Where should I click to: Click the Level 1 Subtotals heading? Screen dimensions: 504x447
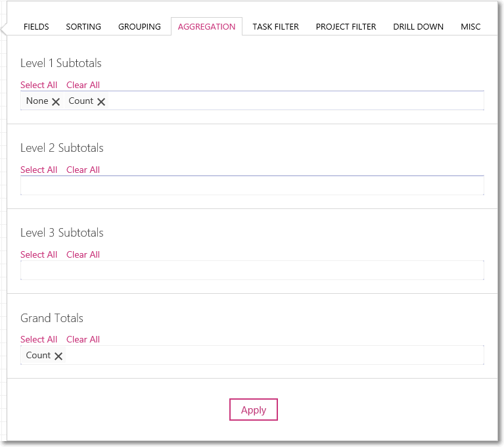click(61, 63)
